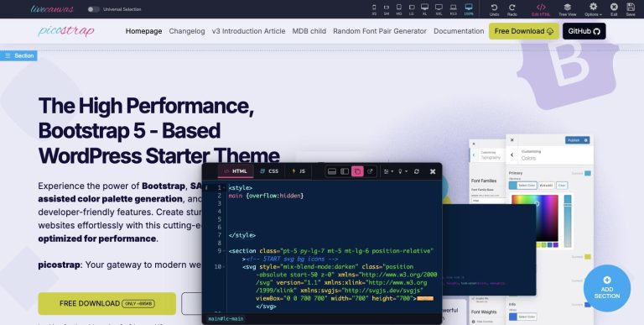Open the Random Font Pair Generator link

pyautogui.click(x=380, y=31)
